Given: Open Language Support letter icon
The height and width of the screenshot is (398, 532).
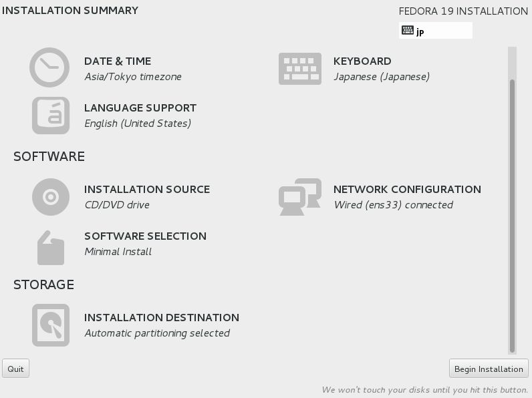Looking at the screenshot, I should tap(51, 116).
